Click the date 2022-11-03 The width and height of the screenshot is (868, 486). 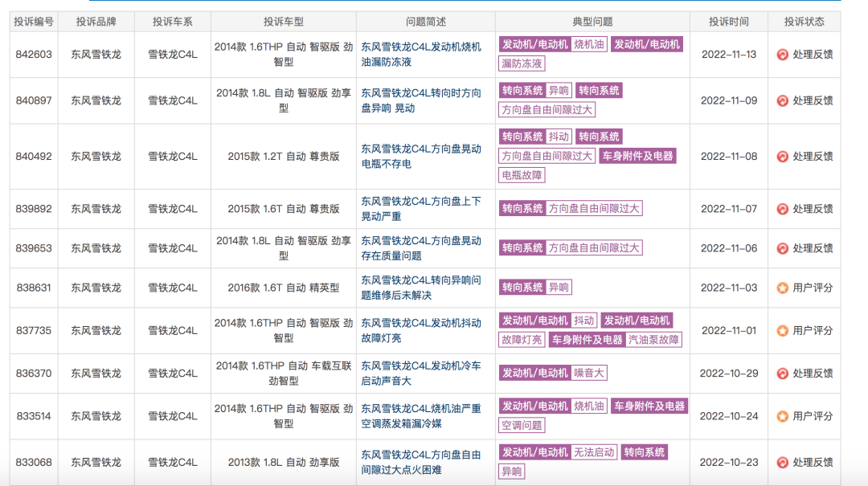point(728,288)
